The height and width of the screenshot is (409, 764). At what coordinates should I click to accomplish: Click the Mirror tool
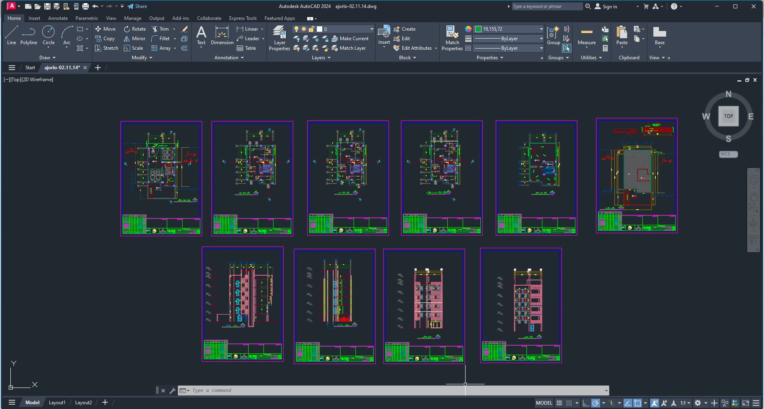(134, 39)
